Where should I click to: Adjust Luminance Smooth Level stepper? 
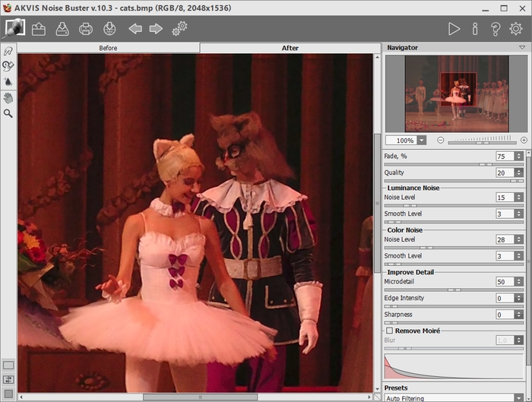[518, 214]
